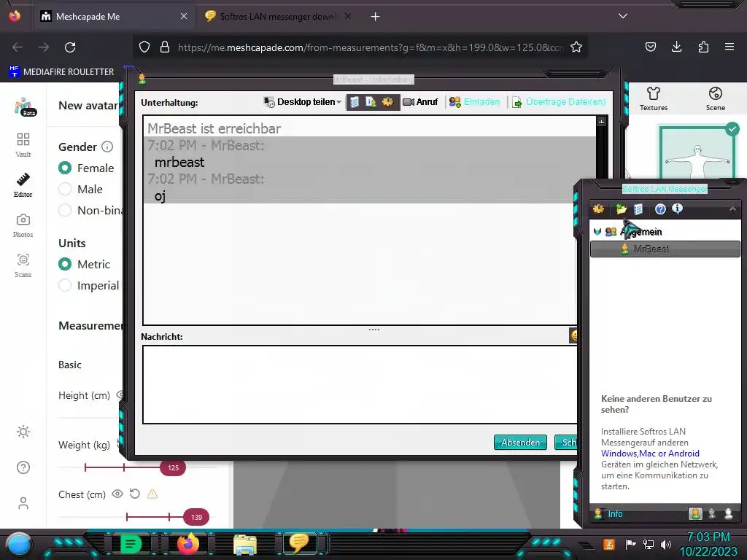This screenshot has height=560, width=747.
Task: Expand the Desktop teilen dropdown arrow
Action: pyautogui.click(x=338, y=102)
